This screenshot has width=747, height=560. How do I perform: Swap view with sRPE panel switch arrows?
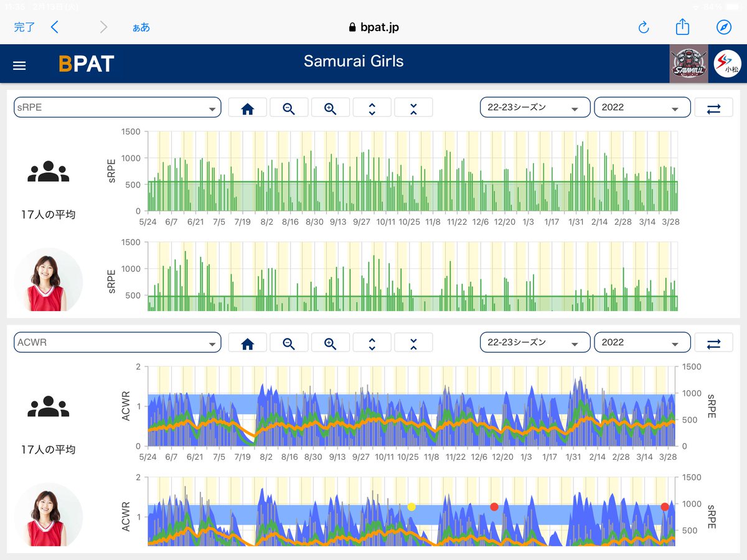(714, 108)
